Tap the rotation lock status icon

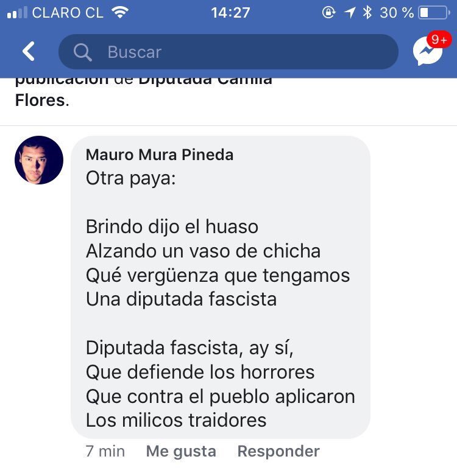tap(328, 12)
